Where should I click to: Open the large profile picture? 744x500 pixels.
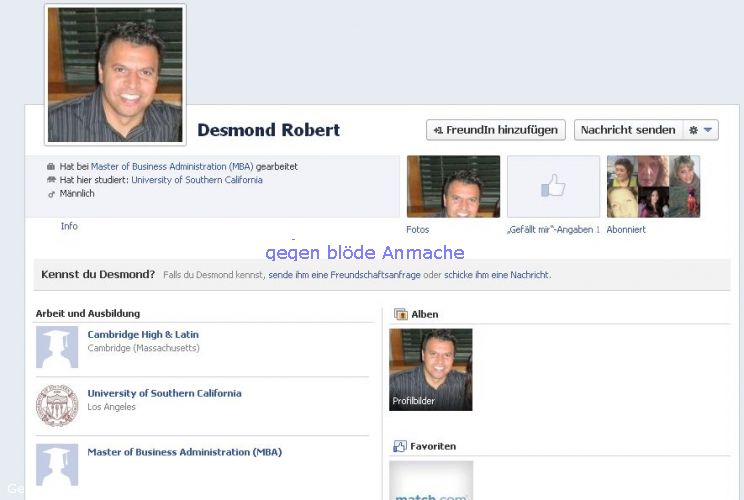[115, 74]
